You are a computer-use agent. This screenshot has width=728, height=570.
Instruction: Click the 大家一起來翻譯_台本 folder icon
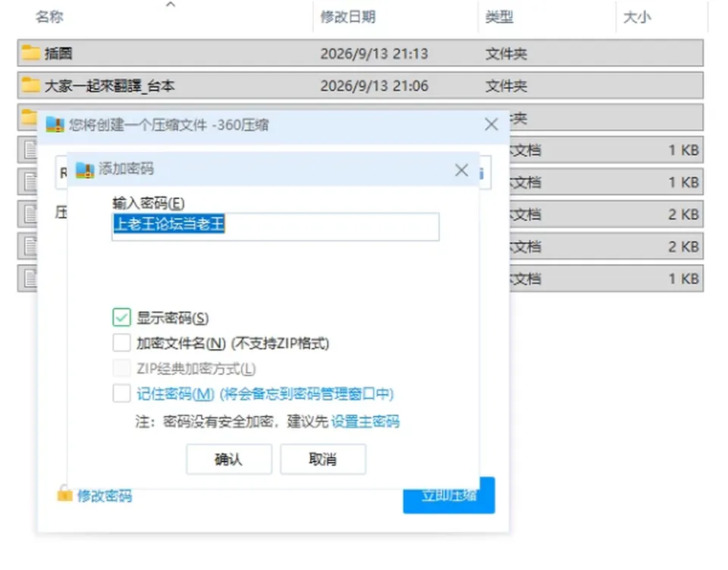click(30, 85)
